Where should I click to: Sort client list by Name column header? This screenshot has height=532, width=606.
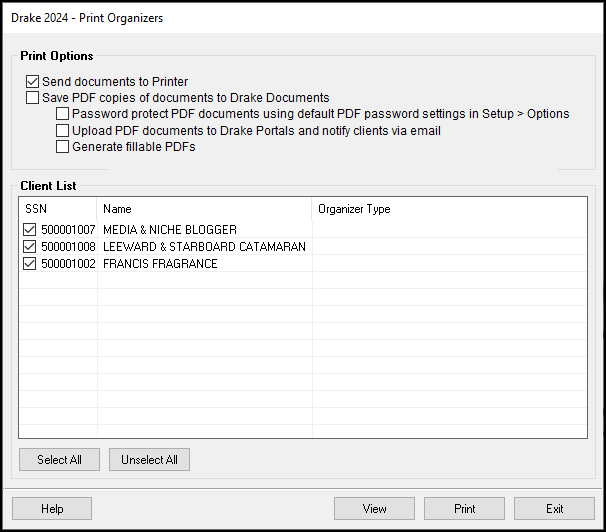coord(204,209)
